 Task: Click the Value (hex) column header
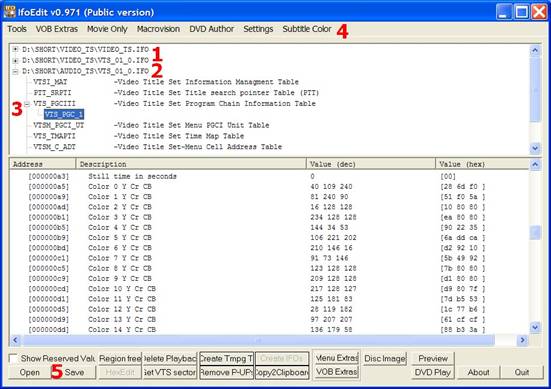click(482, 164)
